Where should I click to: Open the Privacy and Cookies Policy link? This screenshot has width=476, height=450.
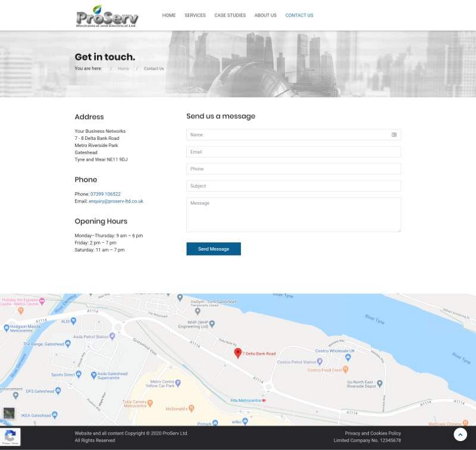372,433
